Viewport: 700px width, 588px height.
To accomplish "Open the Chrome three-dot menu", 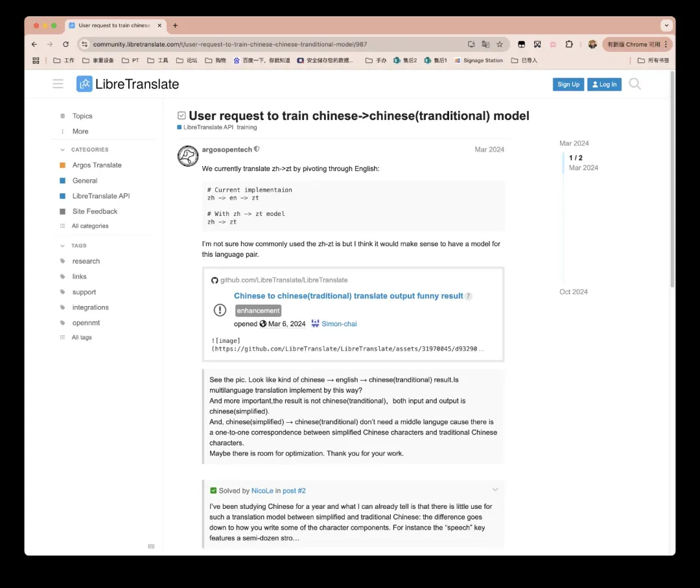I will (x=666, y=44).
